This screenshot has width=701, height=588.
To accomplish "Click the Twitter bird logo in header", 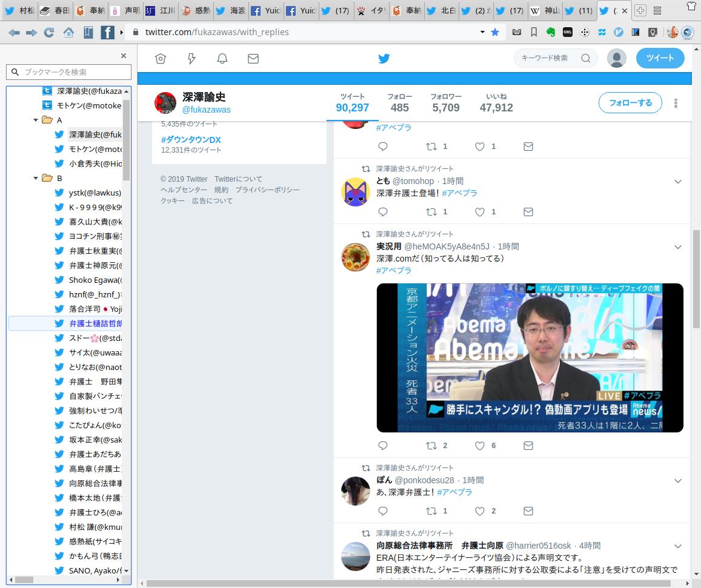I will tap(384, 59).
